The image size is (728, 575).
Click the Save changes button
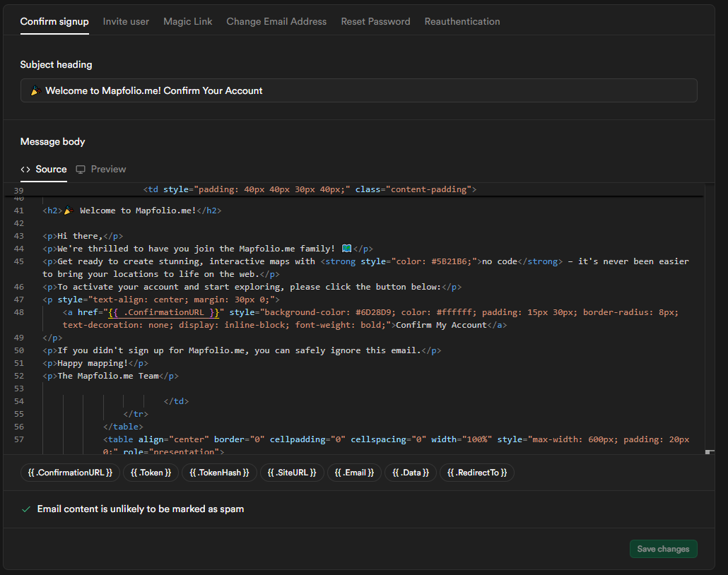tap(663, 549)
